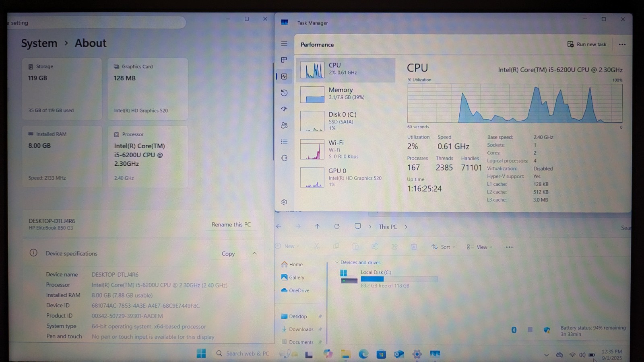
Task: Open App history icon in Task Manager
Action: (284, 93)
